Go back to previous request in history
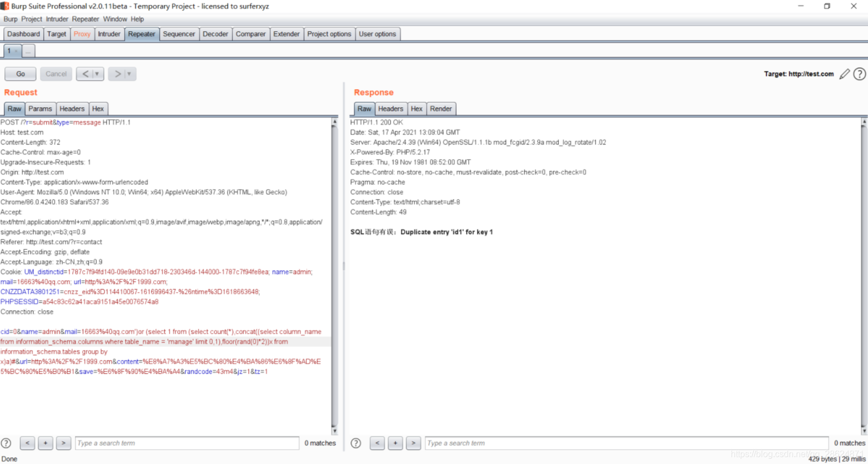This screenshot has width=868, height=464. click(x=85, y=74)
